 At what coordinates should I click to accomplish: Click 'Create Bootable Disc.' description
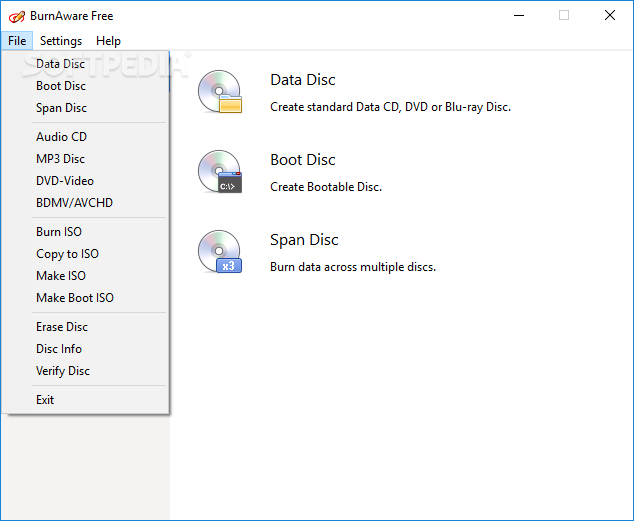point(326,187)
